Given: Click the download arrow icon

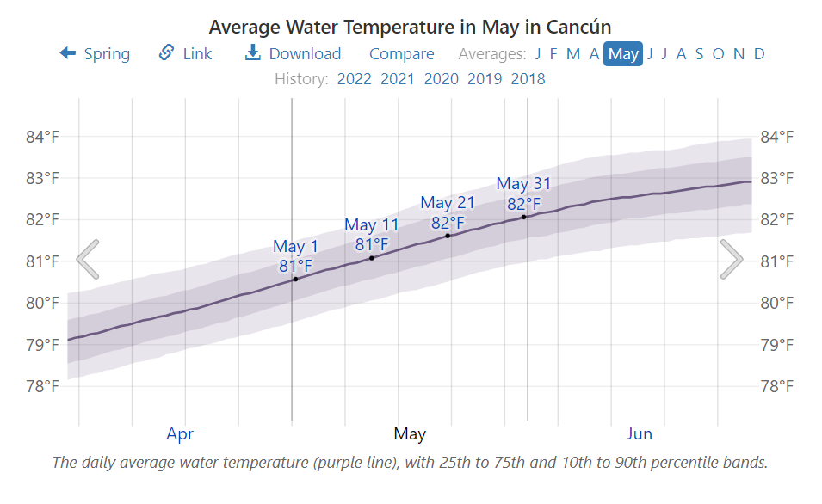Looking at the screenshot, I should click(x=252, y=53).
